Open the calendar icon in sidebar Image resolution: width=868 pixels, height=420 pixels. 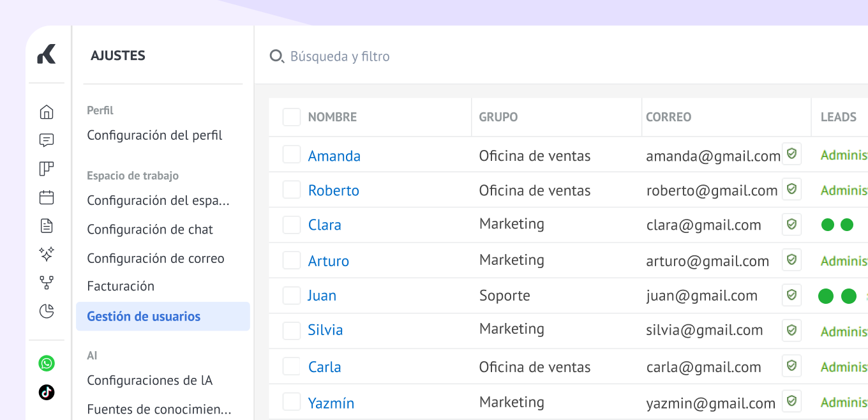pyautogui.click(x=47, y=197)
